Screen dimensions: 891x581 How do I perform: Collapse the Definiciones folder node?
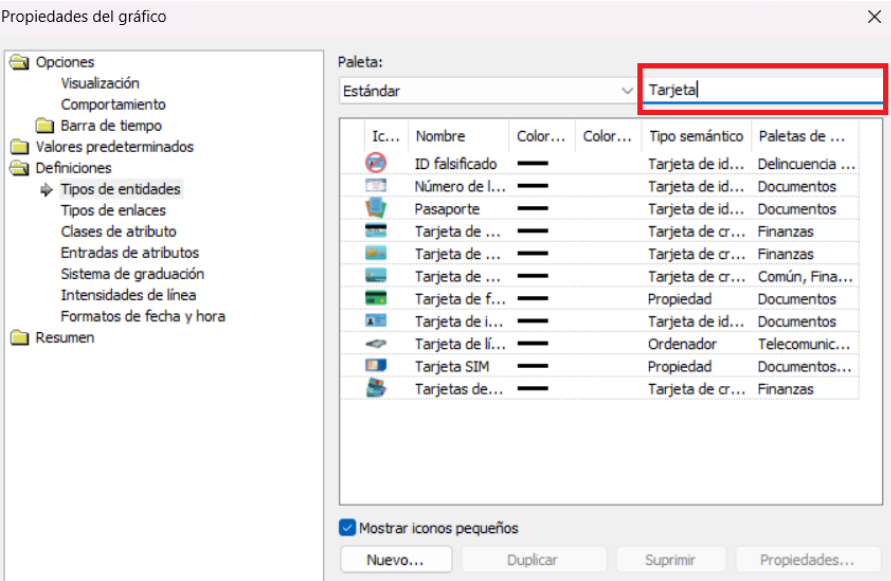pyautogui.click(x=20, y=168)
